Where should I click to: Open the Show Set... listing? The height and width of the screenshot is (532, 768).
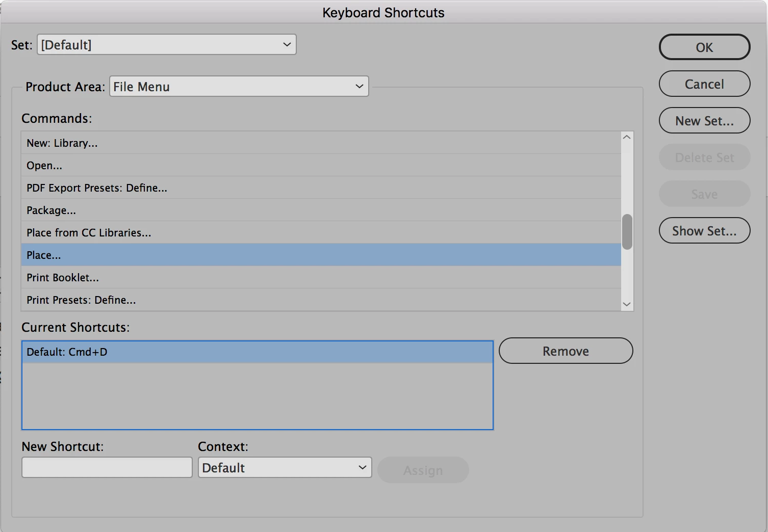click(704, 230)
